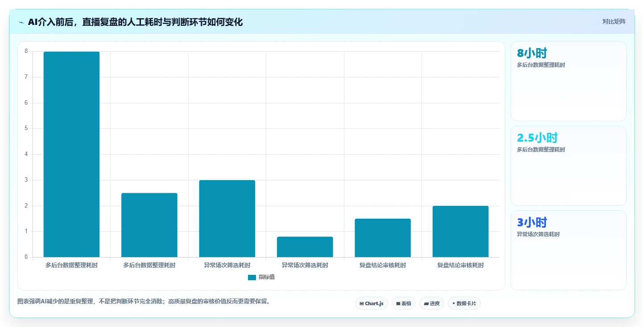Click the y-axis tick label 8
This screenshot has height=327, width=644.
[x=26, y=51]
